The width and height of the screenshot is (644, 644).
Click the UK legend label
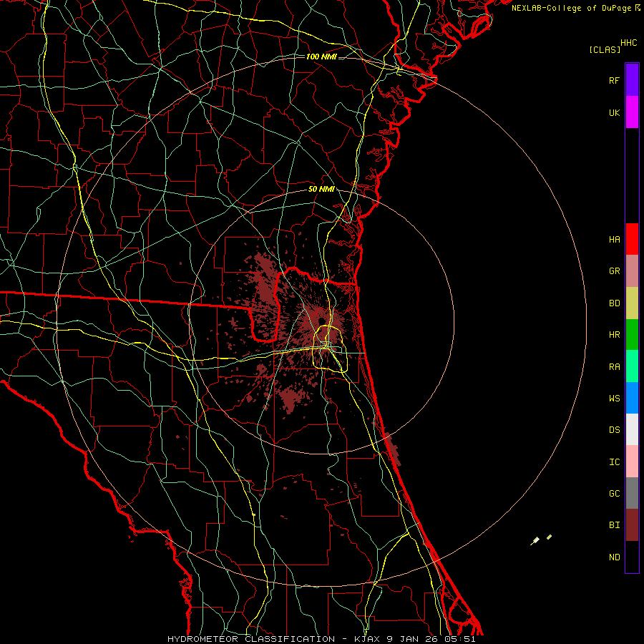tap(614, 112)
